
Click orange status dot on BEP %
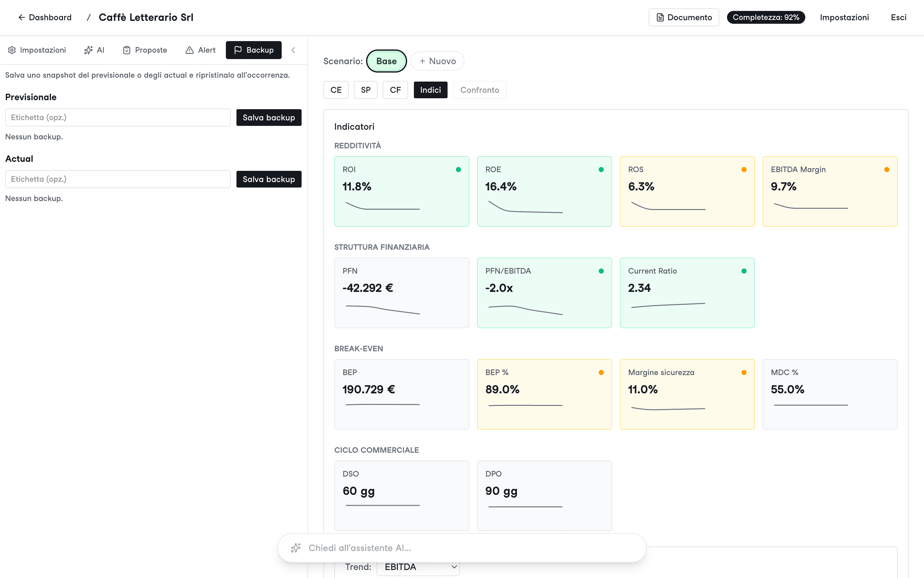[601, 372]
